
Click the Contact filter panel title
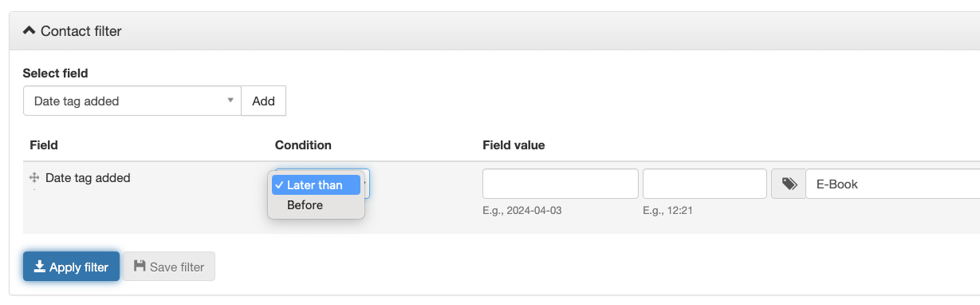click(x=81, y=31)
